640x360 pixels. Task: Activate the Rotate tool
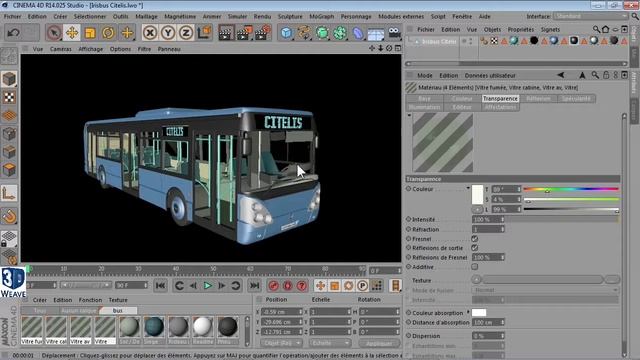[x=108, y=33]
